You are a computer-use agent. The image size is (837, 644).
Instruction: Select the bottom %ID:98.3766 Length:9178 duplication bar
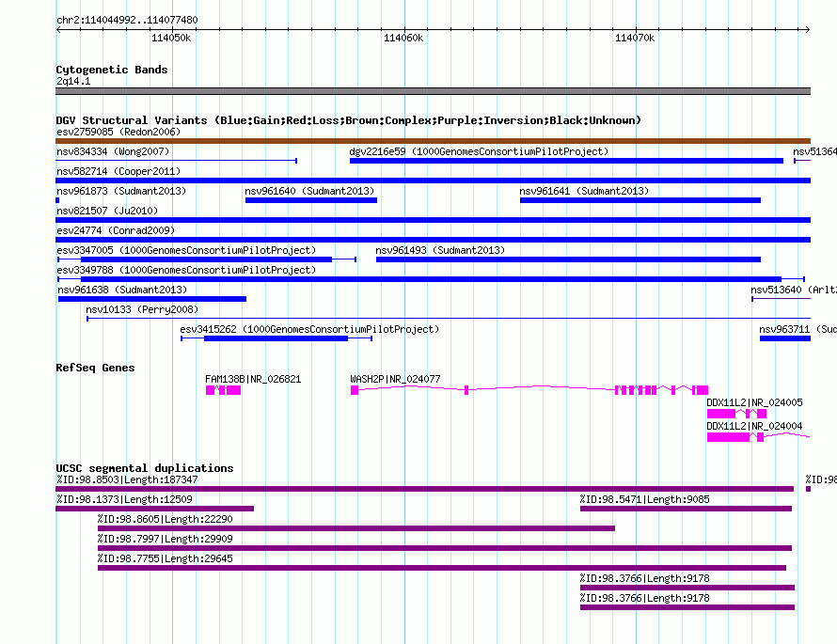tap(687, 607)
